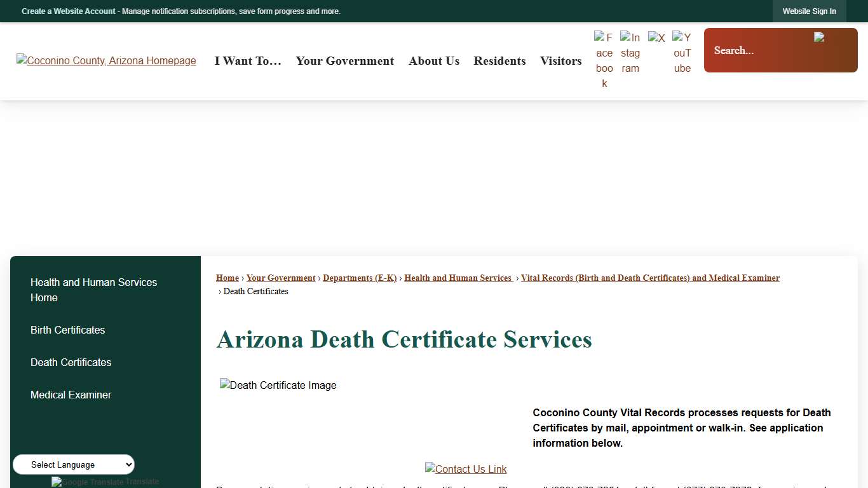Image resolution: width=868 pixels, height=488 pixels.
Task: Open the Visitors menu item
Action: point(560,60)
